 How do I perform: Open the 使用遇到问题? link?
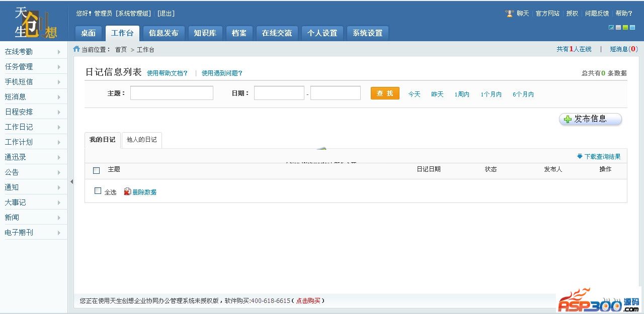click(x=222, y=73)
